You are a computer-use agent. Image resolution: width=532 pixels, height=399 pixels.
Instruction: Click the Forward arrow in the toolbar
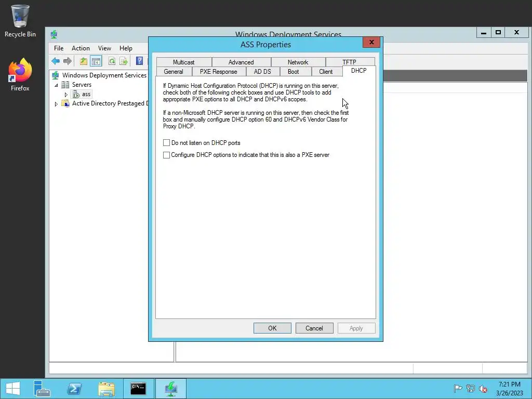pos(68,61)
